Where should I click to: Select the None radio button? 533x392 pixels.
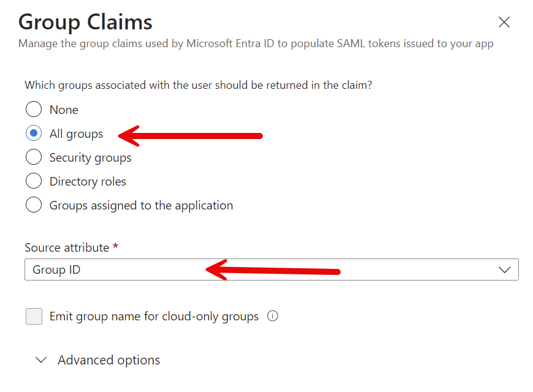[x=34, y=109]
